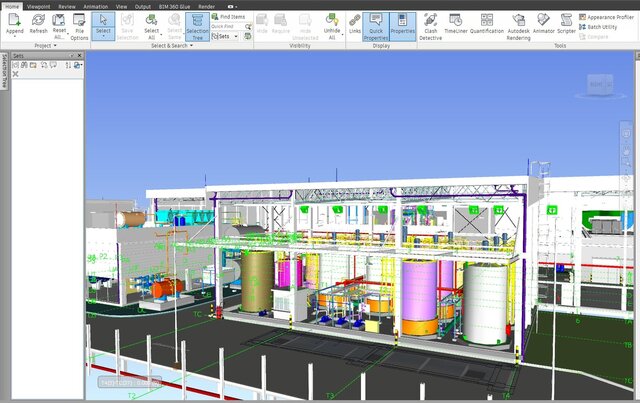
Task: Click the ViewCube in the viewport
Action: coord(600,85)
